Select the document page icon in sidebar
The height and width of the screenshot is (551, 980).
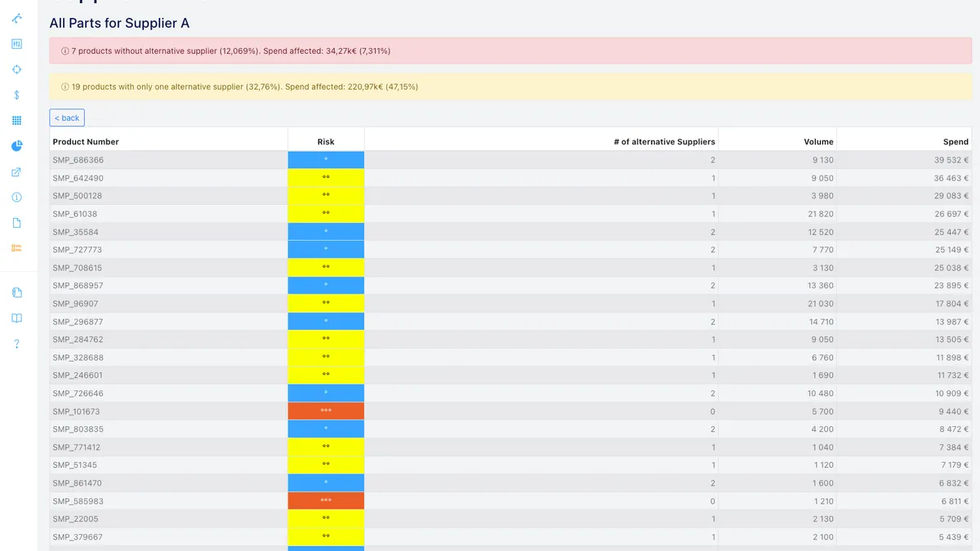tap(16, 222)
